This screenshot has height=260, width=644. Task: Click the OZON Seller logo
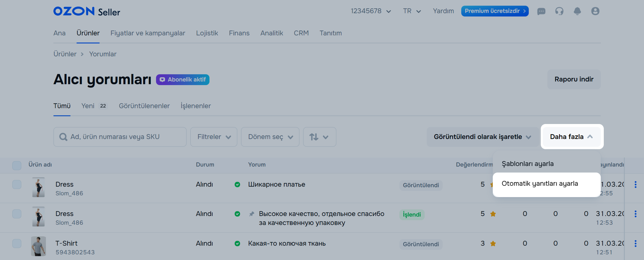pos(86,11)
